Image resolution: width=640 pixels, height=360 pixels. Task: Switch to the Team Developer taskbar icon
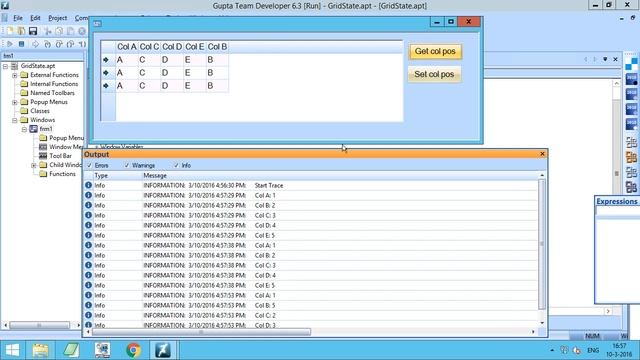click(x=163, y=350)
